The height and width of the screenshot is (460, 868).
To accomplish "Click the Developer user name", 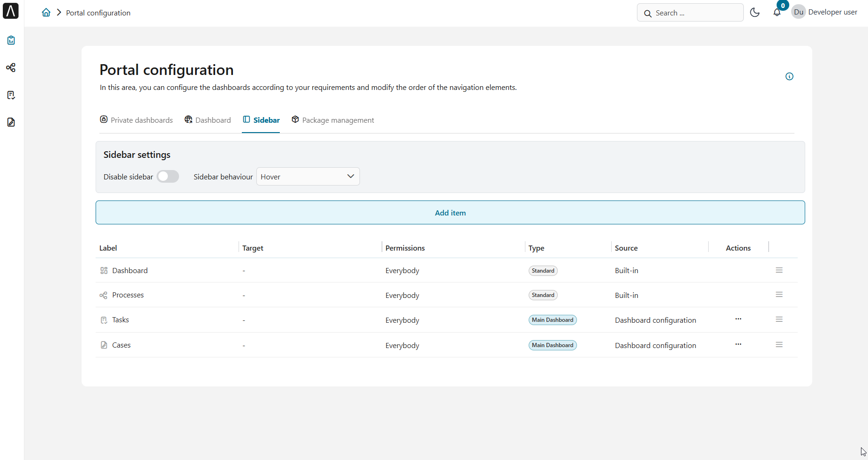I will point(833,12).
